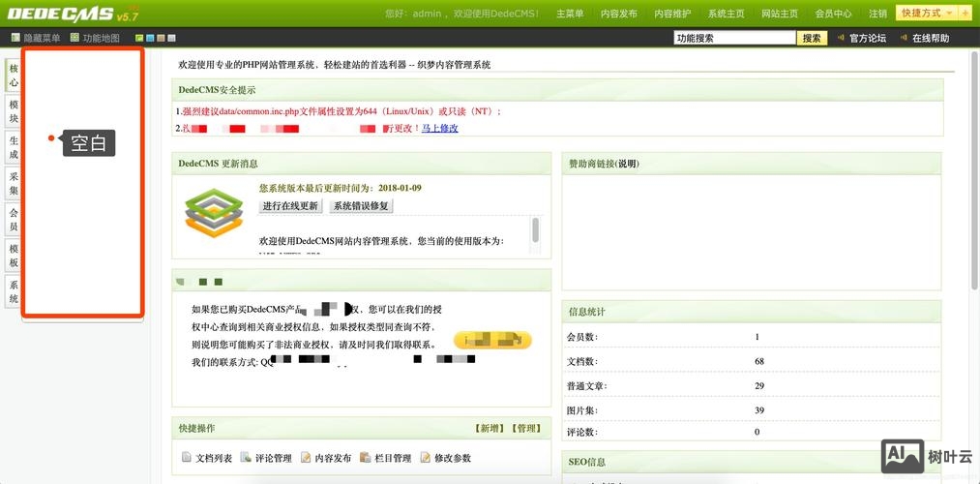Click the 2018-01-09 last update text
The width and height of the screenshot is (980, 484).
point(399,188)
